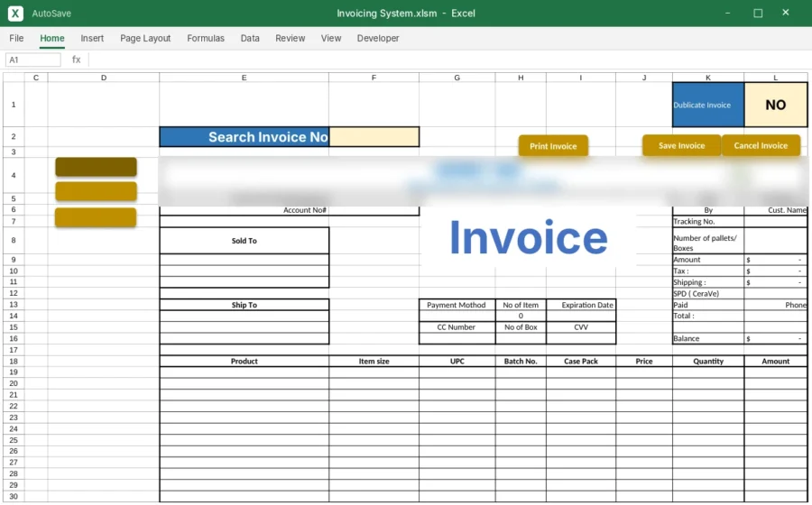Screen dimensions: 812x505
Task: Click the AutoSave label in title bar
Action: [x=51, y=14]
